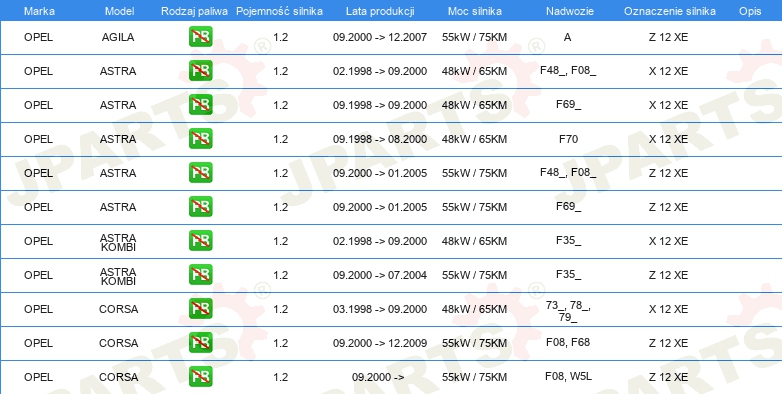Click the Oznaczenie silnika column header

(670, 11)
